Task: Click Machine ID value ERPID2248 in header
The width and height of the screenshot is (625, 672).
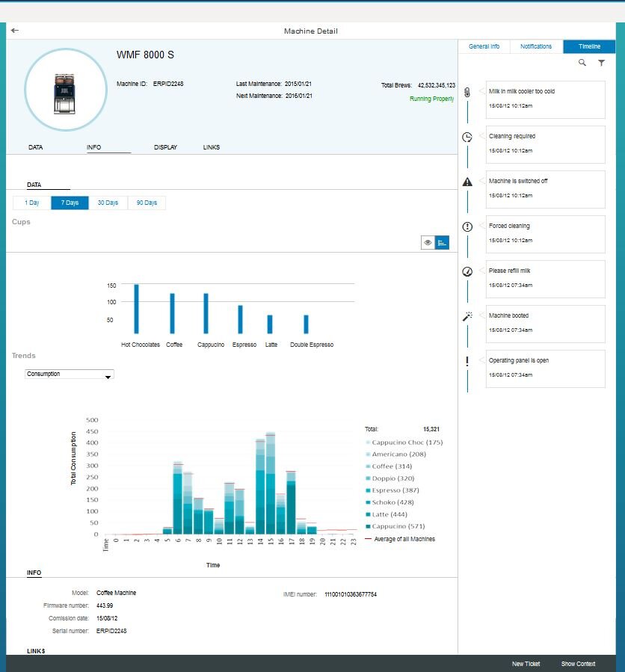Action: coord(168,84)
